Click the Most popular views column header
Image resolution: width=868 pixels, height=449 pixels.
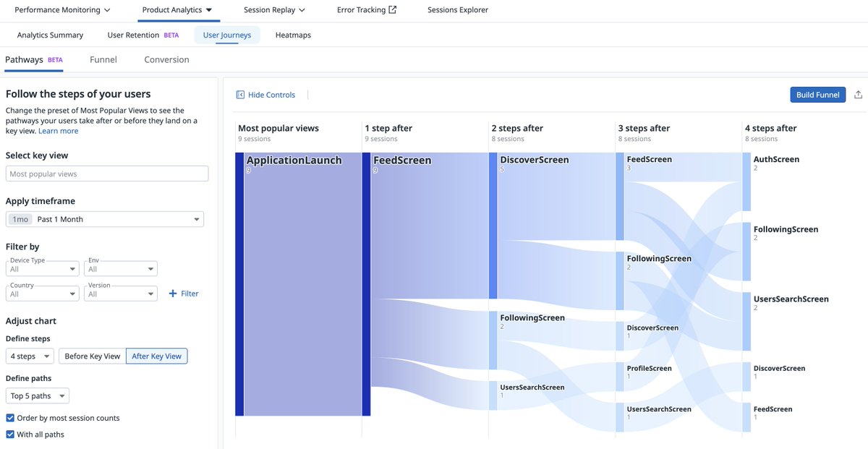click(x=278, y=128)
